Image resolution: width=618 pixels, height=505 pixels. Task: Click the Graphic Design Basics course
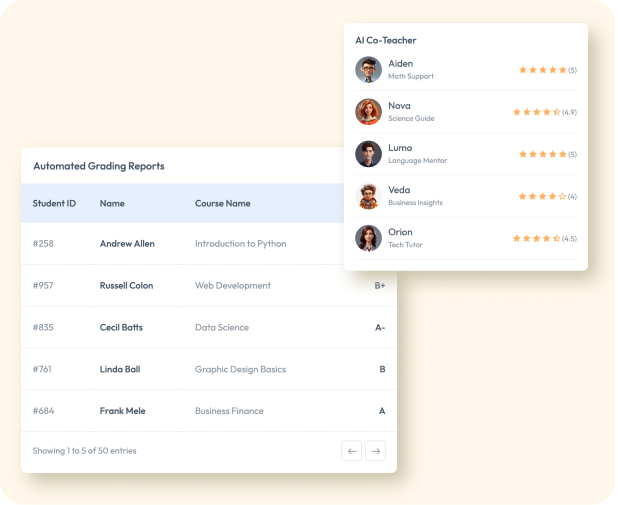click(x=240, y=370)
